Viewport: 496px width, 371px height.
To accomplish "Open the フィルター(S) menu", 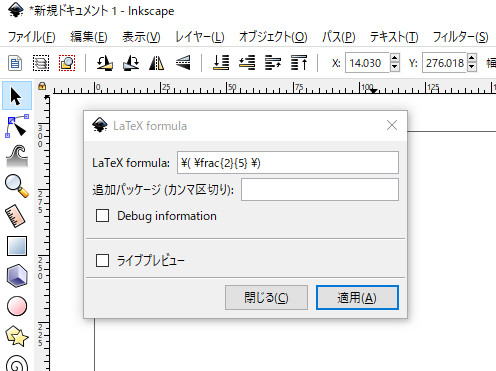I will pos(461,37).
